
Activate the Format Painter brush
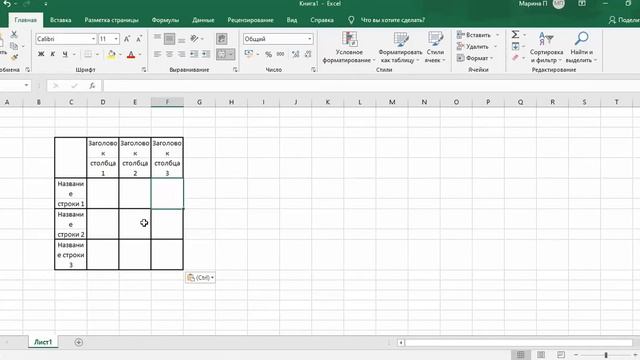coord(14,58)
